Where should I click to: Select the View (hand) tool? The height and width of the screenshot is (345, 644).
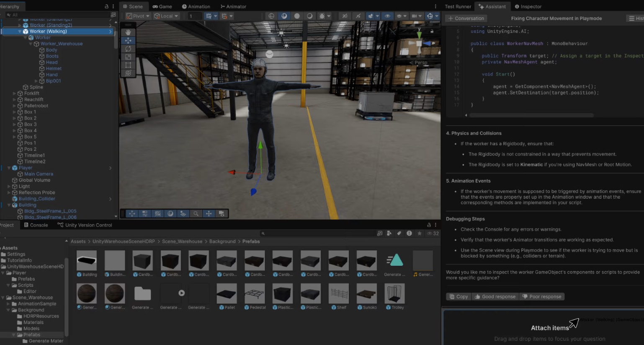tap(128, 32)
